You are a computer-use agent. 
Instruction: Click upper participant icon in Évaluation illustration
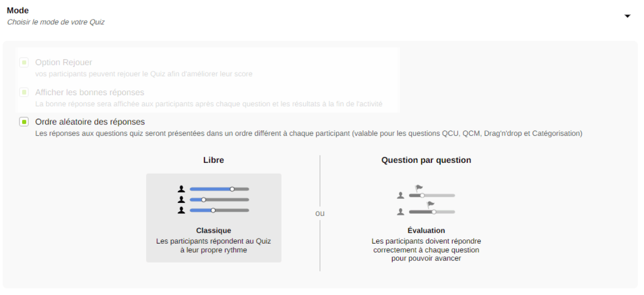[x=401, y=195]
